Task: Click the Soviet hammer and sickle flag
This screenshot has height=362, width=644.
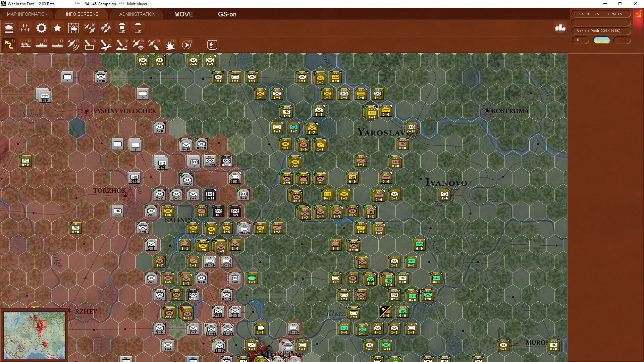Action: 638,15
